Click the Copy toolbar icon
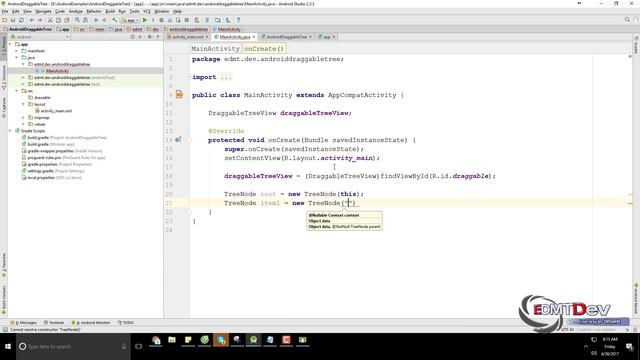 coord(58,20)
